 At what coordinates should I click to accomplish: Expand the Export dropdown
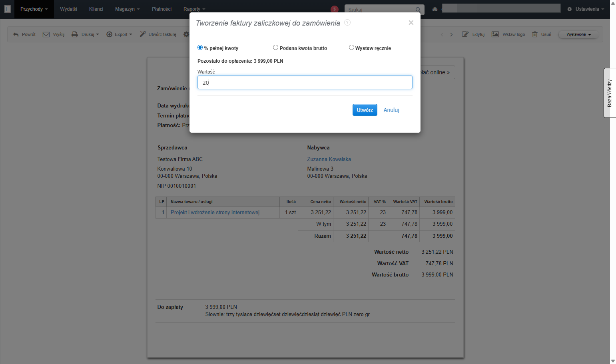pyautogui.click(x=119, y=34)
